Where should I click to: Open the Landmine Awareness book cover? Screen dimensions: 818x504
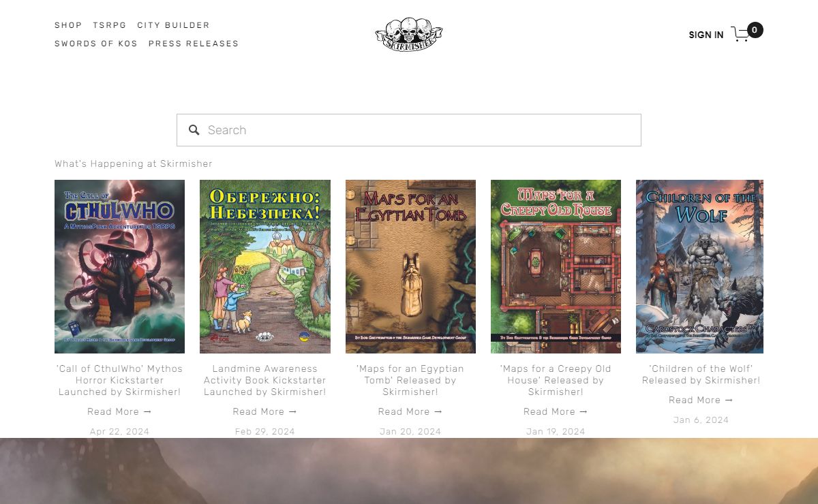(x=264, y=266)
